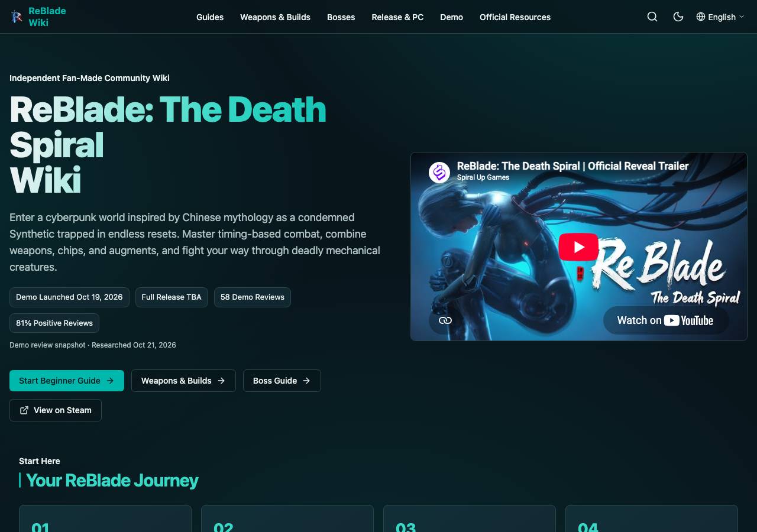757x532 pixels.
Task: Open Official Resources nav item
Action: click(515, 17)
